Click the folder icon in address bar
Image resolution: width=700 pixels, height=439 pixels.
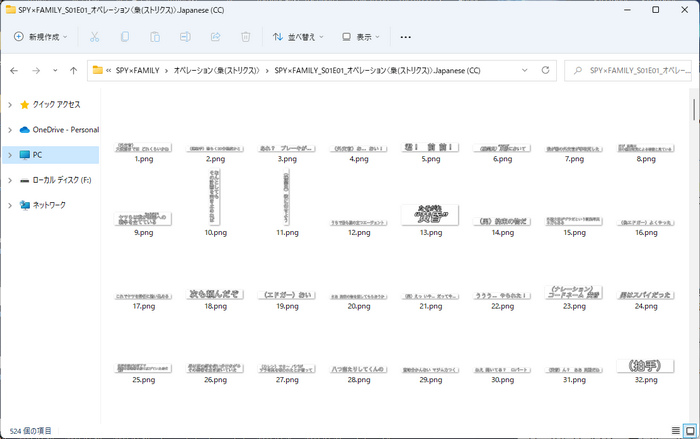pyautogui.click(x=97, y=70)
